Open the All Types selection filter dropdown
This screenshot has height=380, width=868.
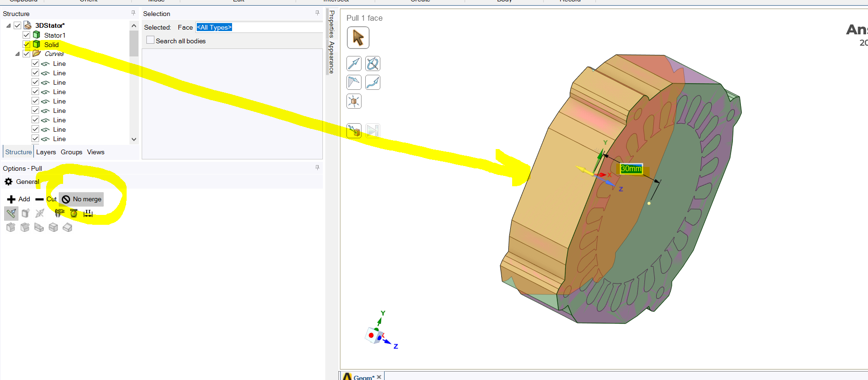pyautogui.click(x=259, y=27)
